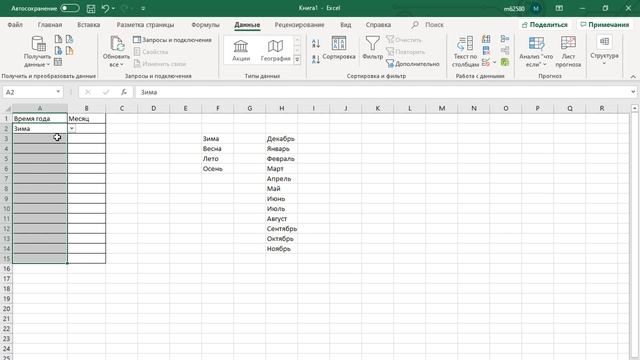Click the From Web import icon
Image resolution: width=640 pixels, height=360 pixels.
[58, 51]
